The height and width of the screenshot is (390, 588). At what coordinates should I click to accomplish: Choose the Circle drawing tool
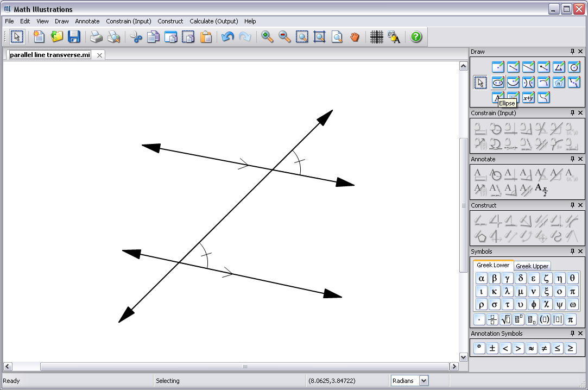click(x=574, y=66)
